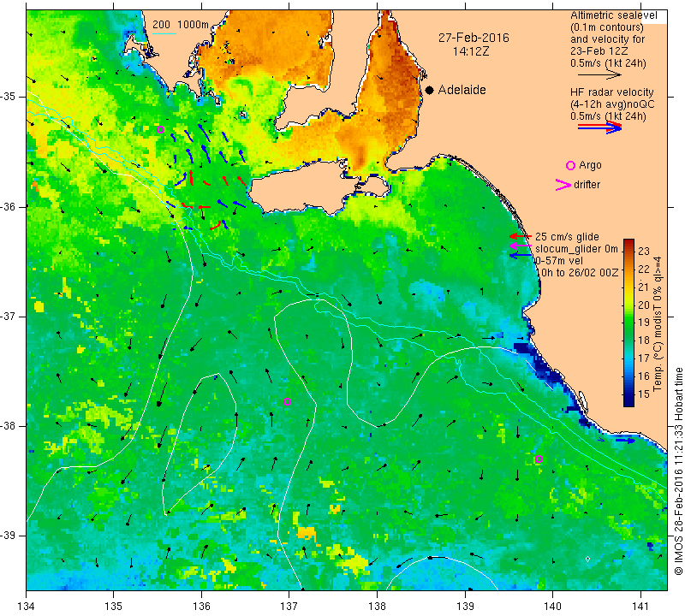Click the 15 degree colorbar label
This screenshot has height=616, width=685.
[644, 394]
